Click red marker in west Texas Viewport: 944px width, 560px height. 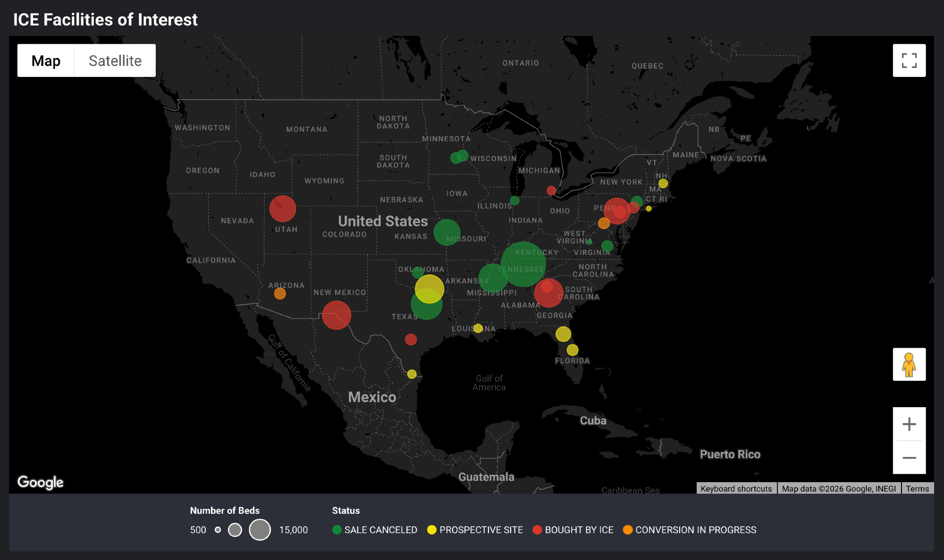coord(336,315)
